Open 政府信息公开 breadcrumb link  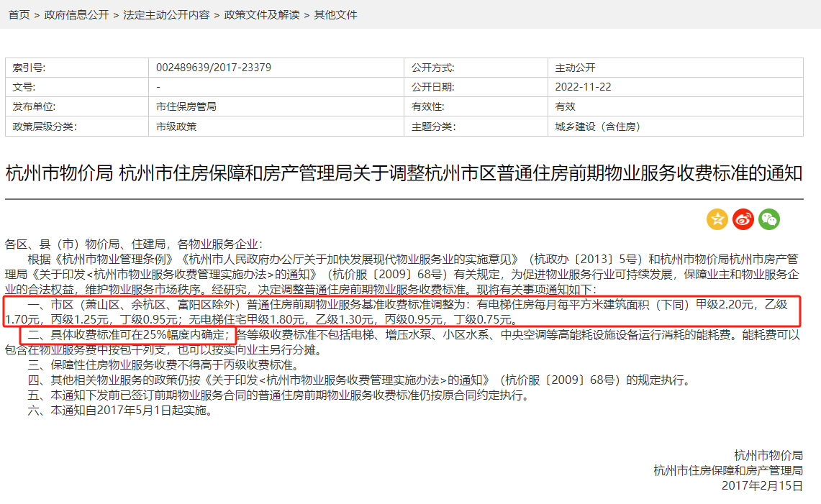click(x=76, y=15)
